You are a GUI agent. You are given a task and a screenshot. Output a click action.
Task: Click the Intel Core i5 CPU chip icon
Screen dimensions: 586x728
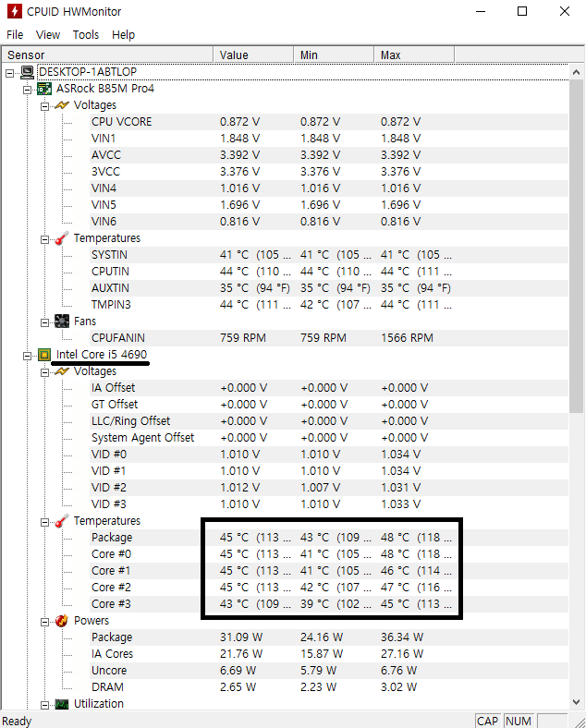44,355
